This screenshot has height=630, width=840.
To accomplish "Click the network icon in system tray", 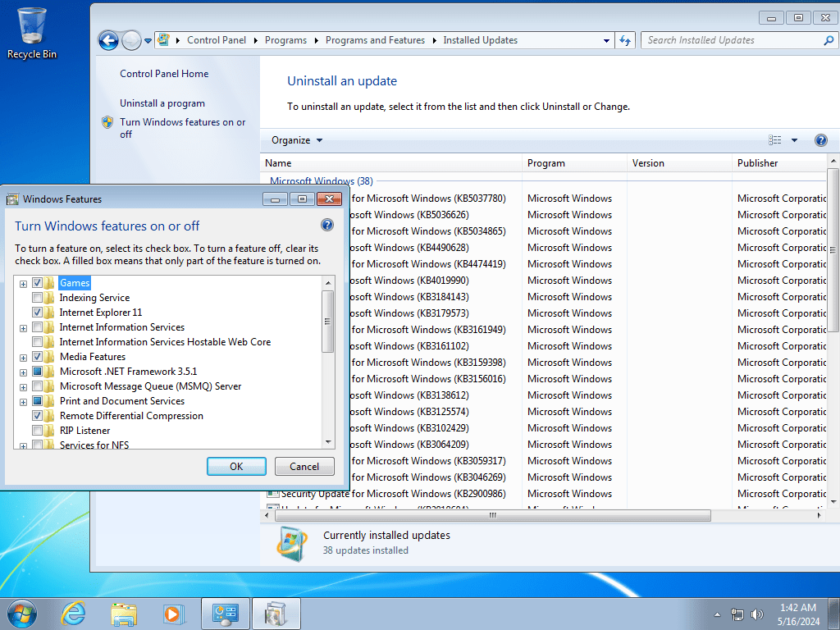I will coord(737,614).
